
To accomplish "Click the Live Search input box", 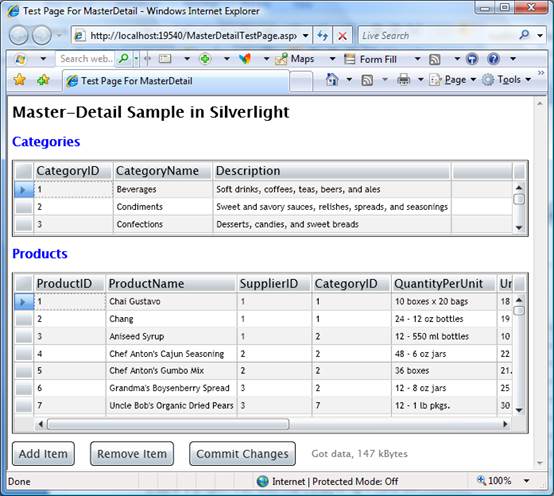I will click(x=438, y=36).
